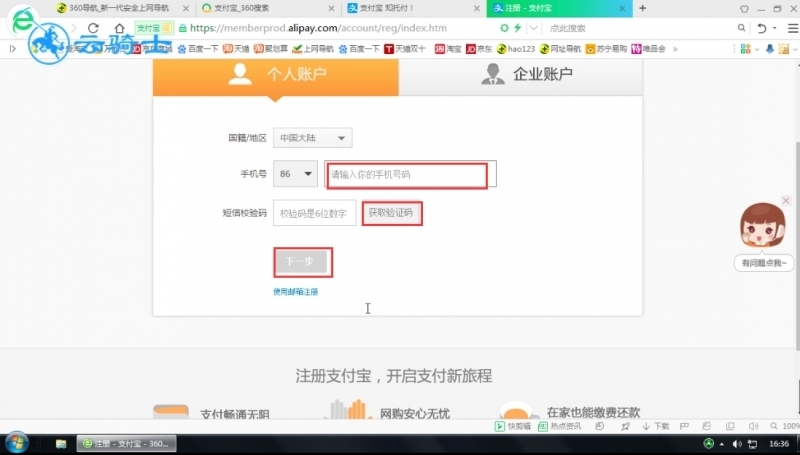Open the country code 86 dropdown
Screen dimensions: 800x455
point(295,174)
